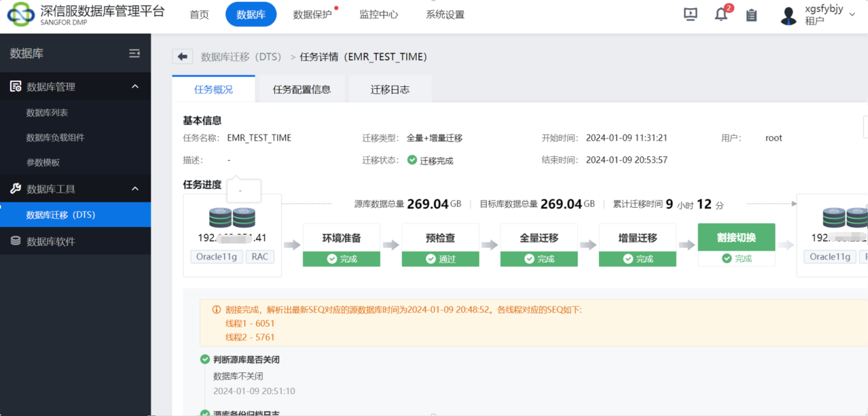Open the clipboard task record icon
The image size is (868, 416).
point(751,14)
